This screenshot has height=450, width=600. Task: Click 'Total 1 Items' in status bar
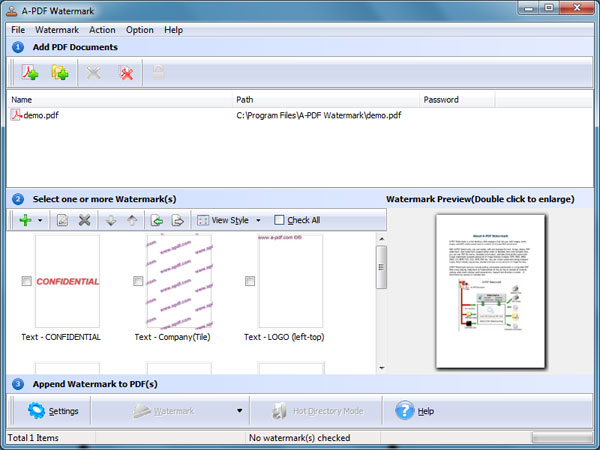[x=33, y=438]
